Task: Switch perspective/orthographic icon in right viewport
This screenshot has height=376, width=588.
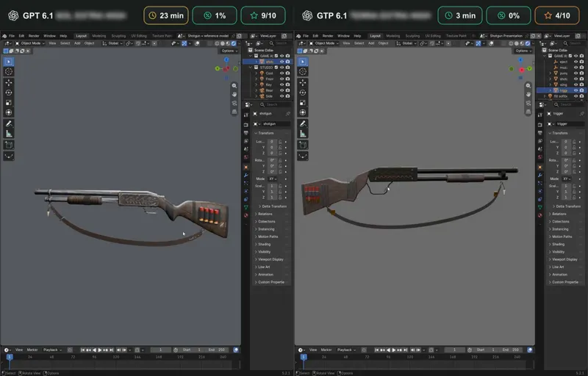Action: coord(528,112)
